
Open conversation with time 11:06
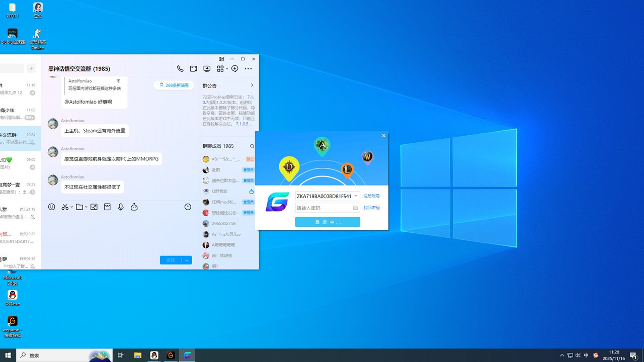20,114
